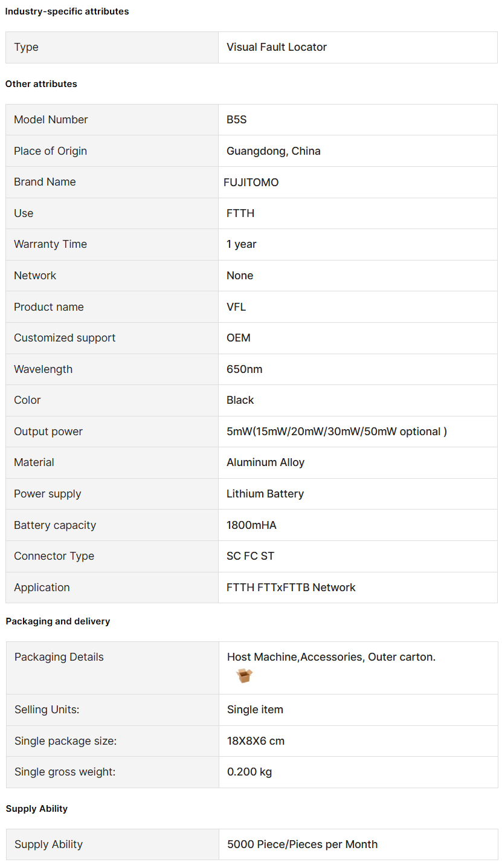Click the cardboard box packaging icon
Viewport: 502px width, 868px height.
(x=244, y=675)
